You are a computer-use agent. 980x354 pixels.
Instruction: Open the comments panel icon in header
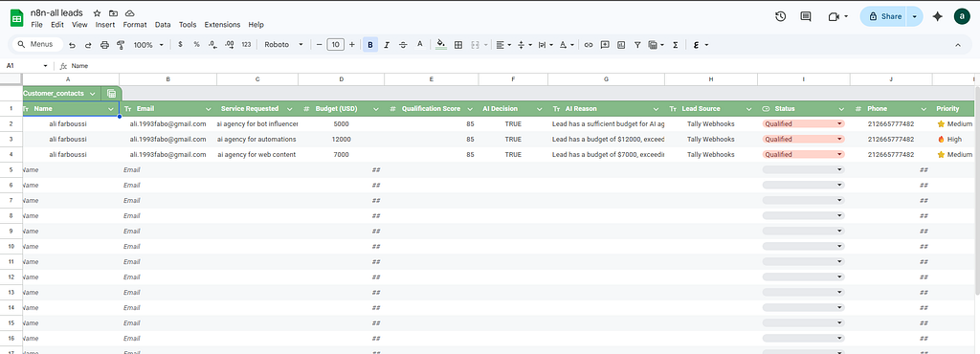(806, 17)
